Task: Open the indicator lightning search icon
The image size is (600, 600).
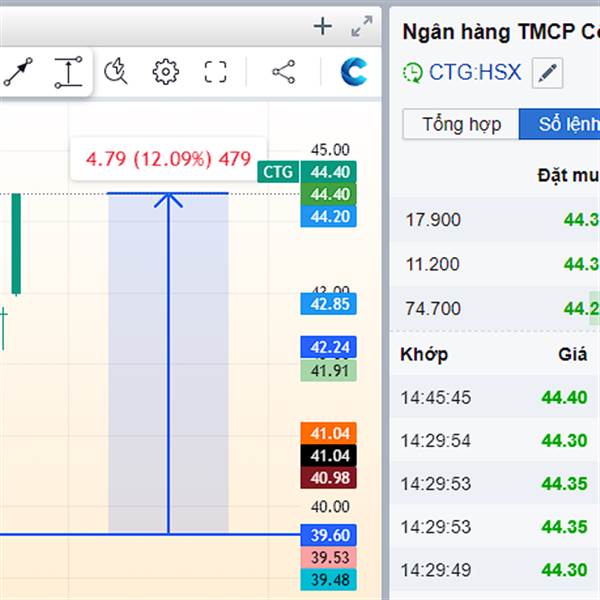Action: (116, 71)
